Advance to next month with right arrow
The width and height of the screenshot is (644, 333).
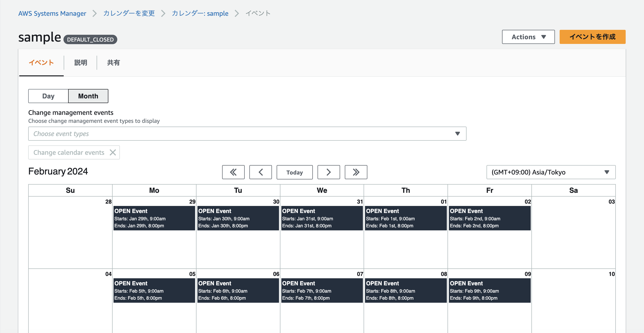tap(328, 172)
